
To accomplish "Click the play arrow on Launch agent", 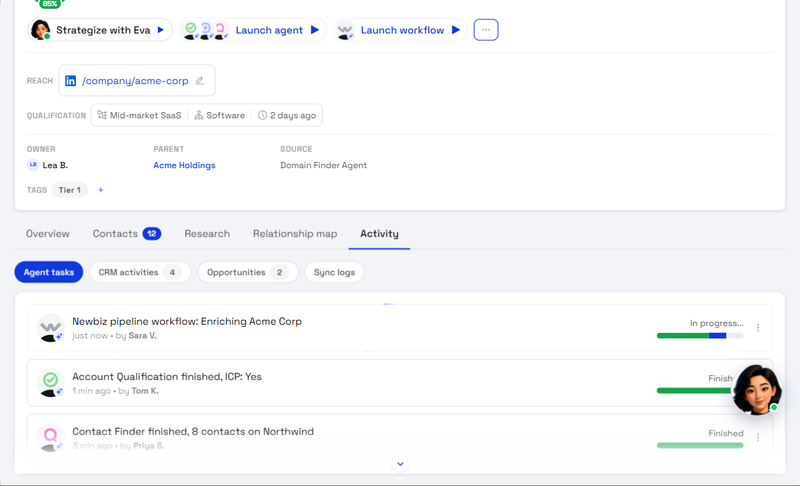I will [315, 30].
